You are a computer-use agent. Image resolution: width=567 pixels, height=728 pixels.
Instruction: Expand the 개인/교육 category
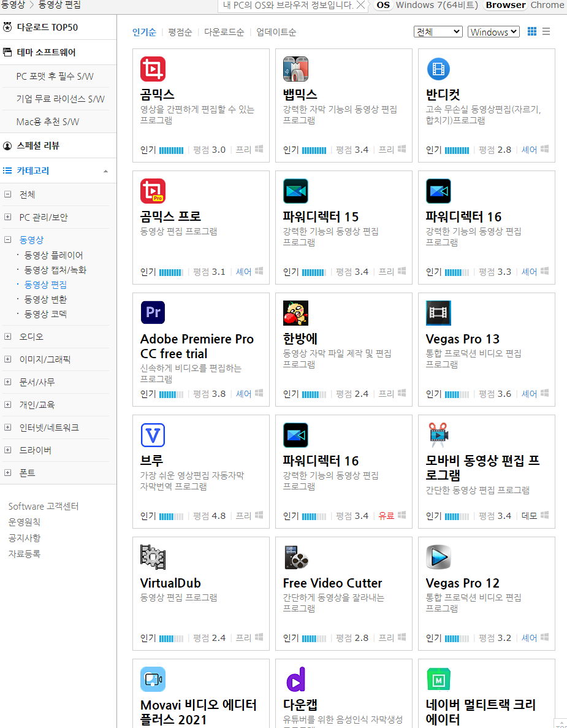(7, 404)
